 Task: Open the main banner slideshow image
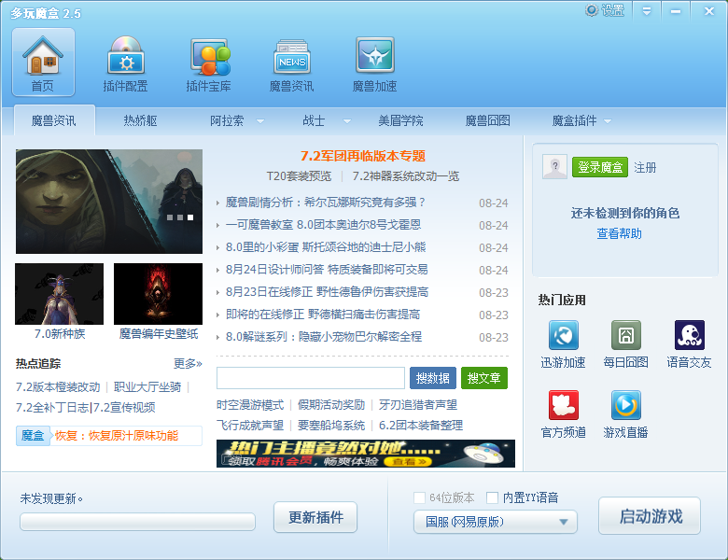click(x=109, y=202)
